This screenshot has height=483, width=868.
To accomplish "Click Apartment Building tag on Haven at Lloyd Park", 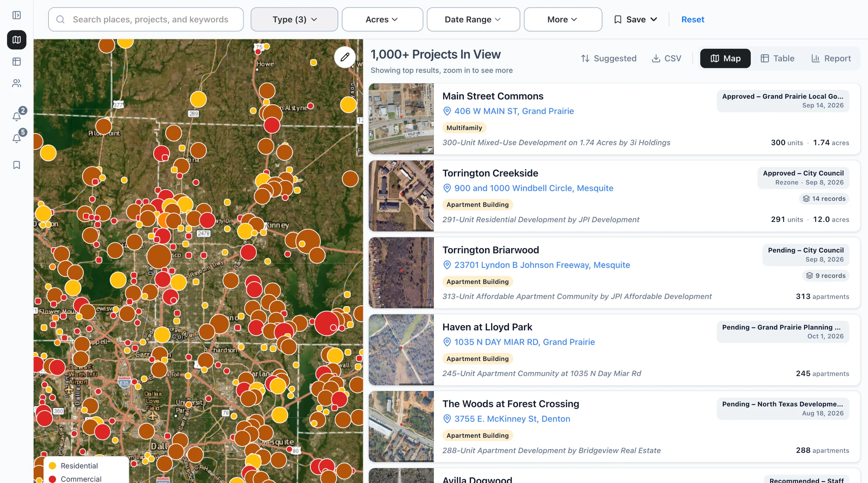I will [x=477, y=359].
